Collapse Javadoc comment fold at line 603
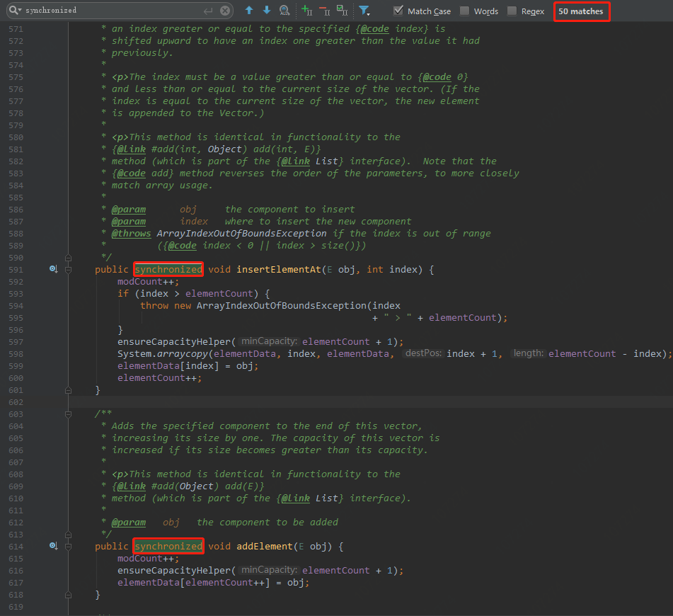This screenshot has width=673, height=616. (68, 414)
